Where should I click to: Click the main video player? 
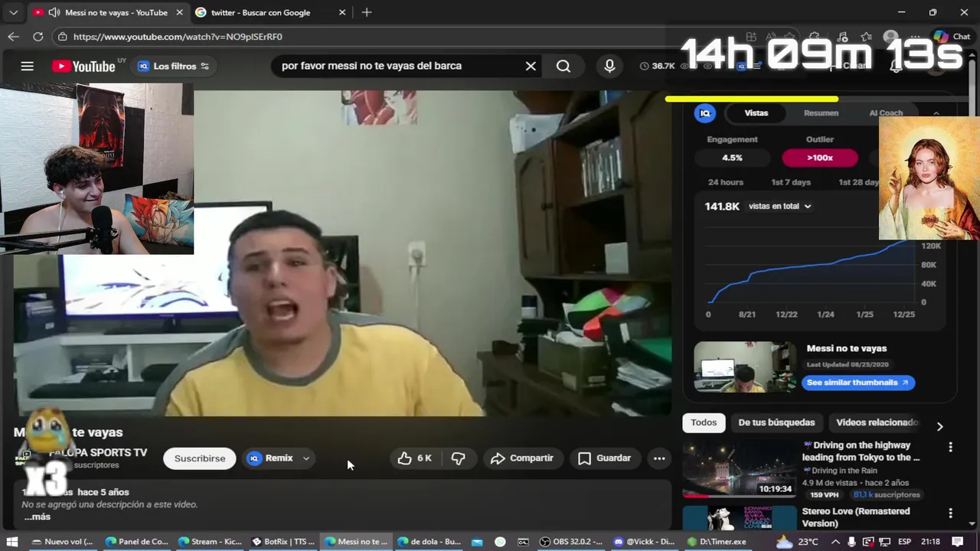pos(342,253)
